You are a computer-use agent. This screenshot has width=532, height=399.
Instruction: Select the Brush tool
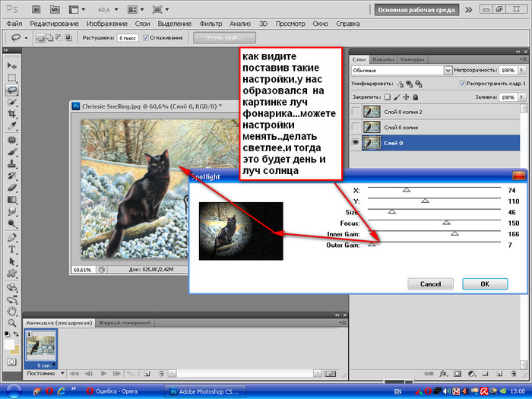(12, 152)
